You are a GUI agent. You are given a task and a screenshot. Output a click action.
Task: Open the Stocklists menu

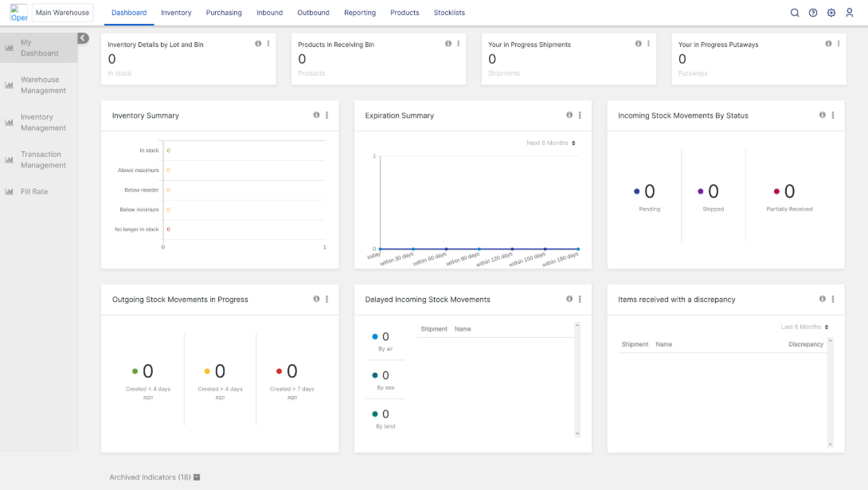point(449,13)
